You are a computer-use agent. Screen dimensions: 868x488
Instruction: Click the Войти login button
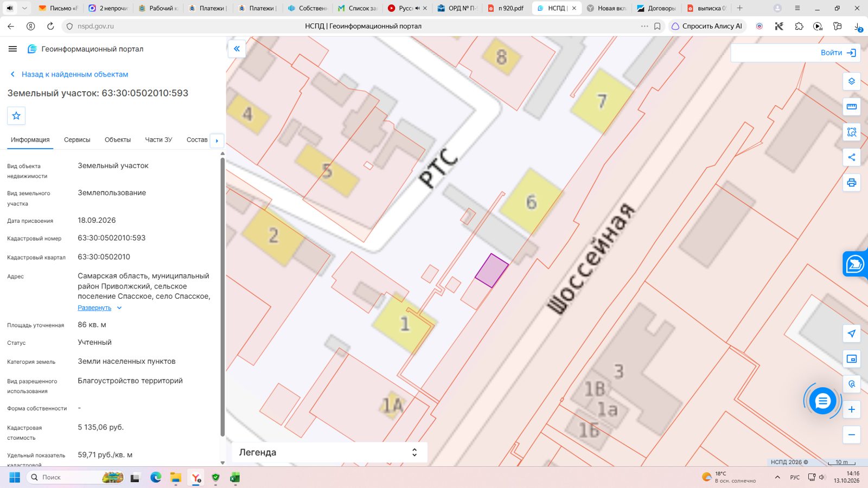coord(838,53)
